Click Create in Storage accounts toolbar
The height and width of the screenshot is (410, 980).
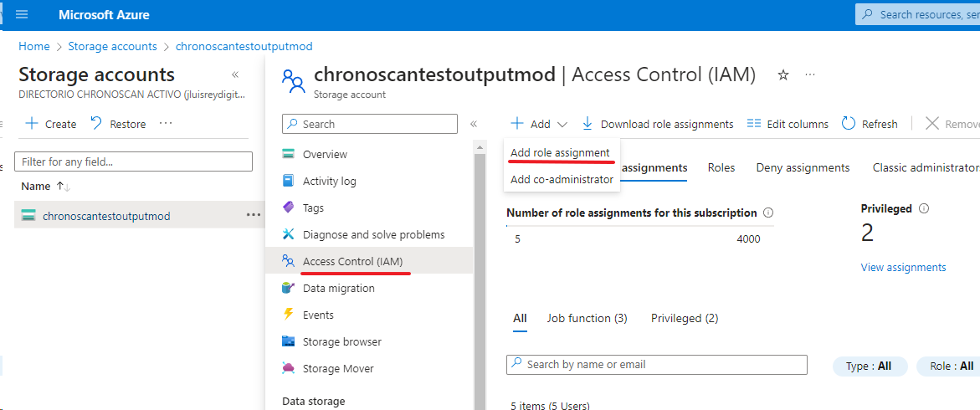click(51, 124)
